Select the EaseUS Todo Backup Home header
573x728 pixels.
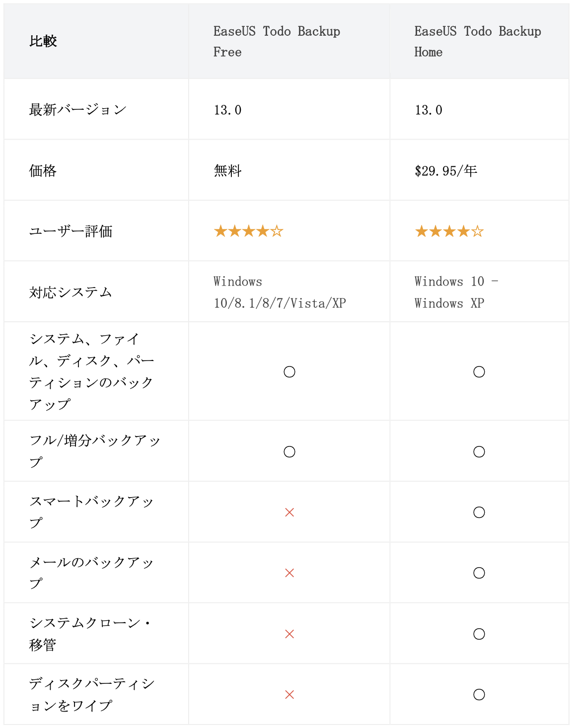[478, 42]
